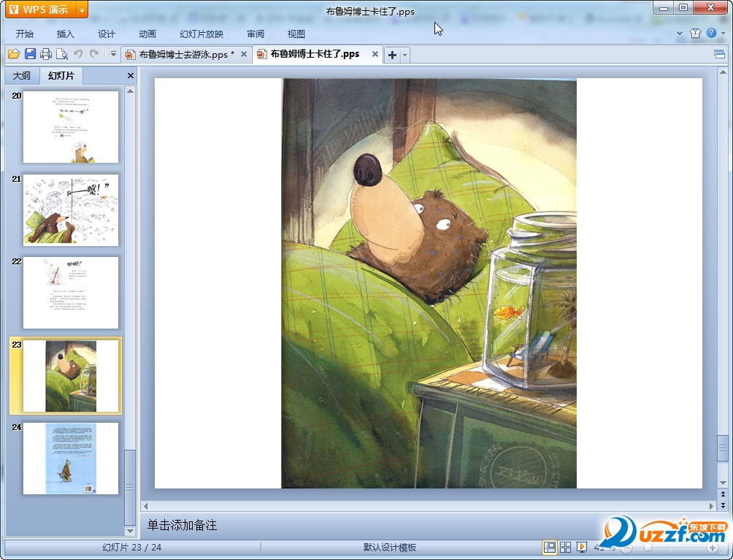Click the main editor vertical scrollbar handle
Screen dimensions: 733x560
(723, 448)
